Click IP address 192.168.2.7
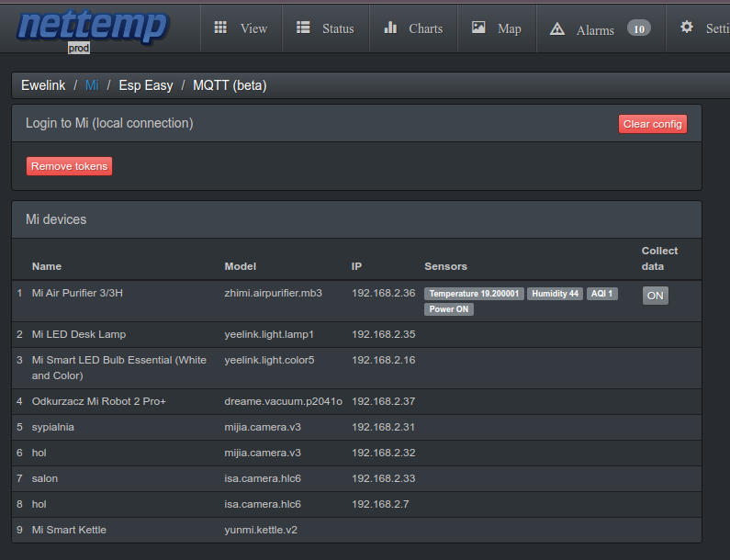This screenshot has width=730, height=560. [380, 504]
